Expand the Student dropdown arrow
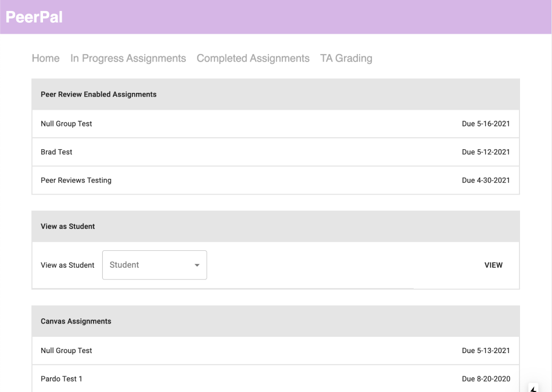The width and height of the screenshot is (552, 392). pos(197,265)
